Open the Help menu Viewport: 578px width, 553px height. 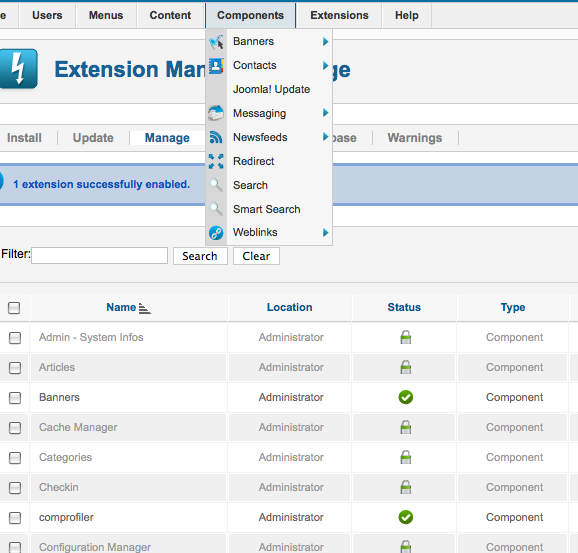tap(407, 15)
